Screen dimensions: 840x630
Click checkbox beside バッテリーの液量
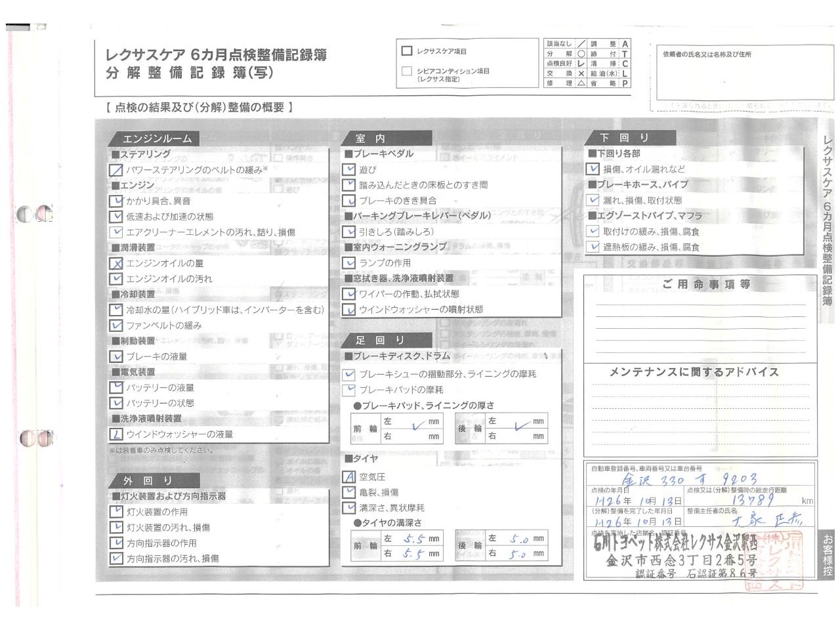click(x=116, y=388)
